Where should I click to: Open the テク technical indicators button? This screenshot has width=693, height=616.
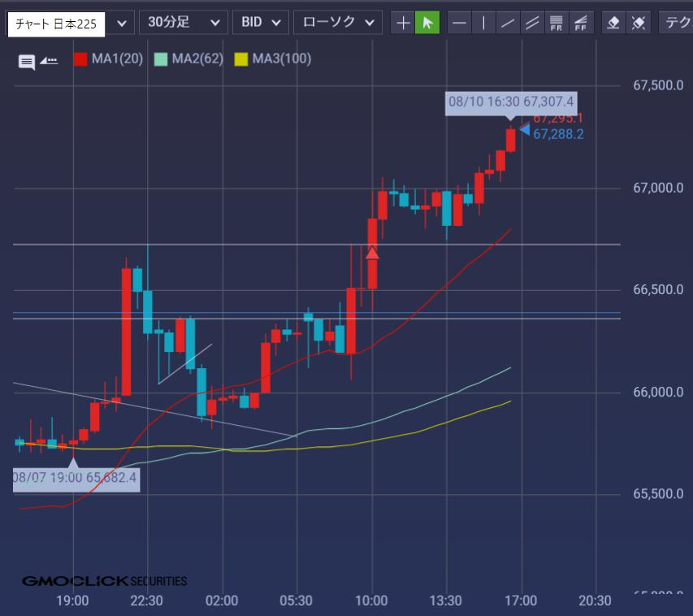[676, 23]
